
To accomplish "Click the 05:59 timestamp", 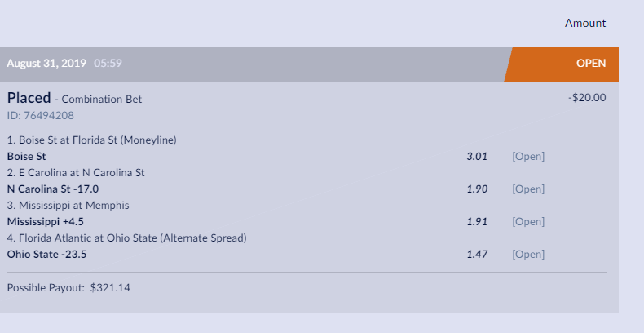I will pyautogui.click(x=108, y=63).
